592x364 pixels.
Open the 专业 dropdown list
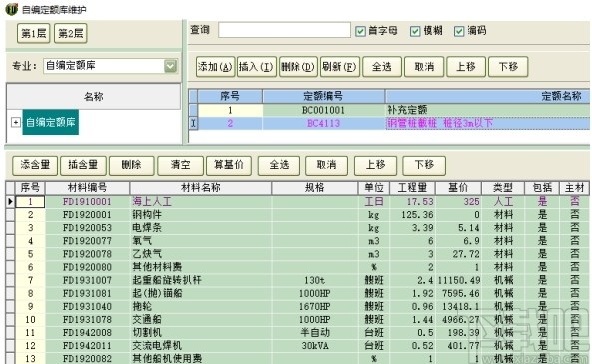[x=171, y=66]
